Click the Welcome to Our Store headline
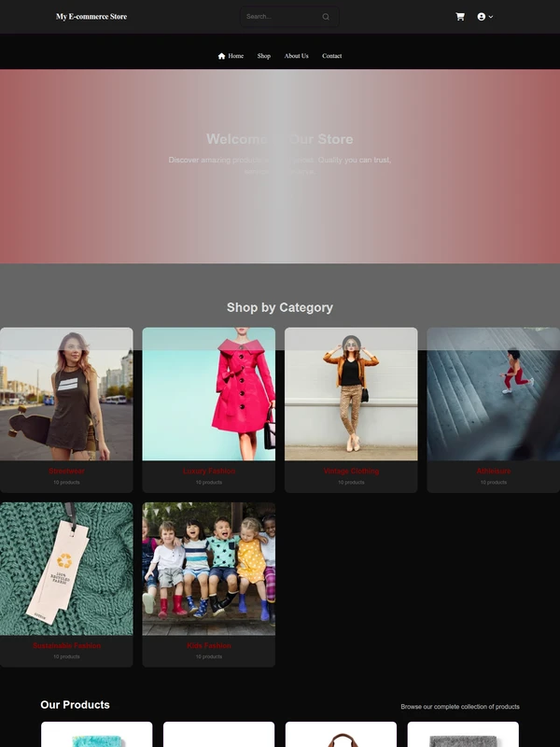Screen dimensions: 560x747 click(x=279, y=139)
